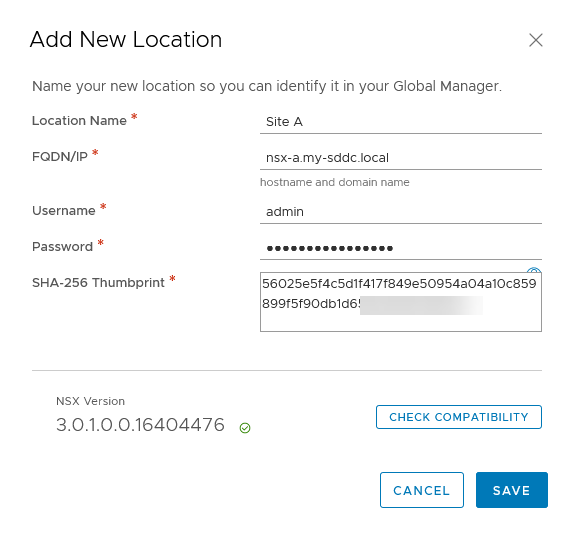The height and width of the screenshot is (536, 574).
Task: Click the info icon above the thumbprint box
Action: pyautogui.click(x=534, y=270)
